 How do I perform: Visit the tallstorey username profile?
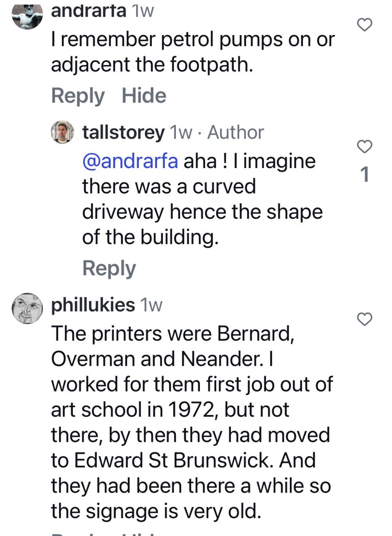tap(123, 132)
